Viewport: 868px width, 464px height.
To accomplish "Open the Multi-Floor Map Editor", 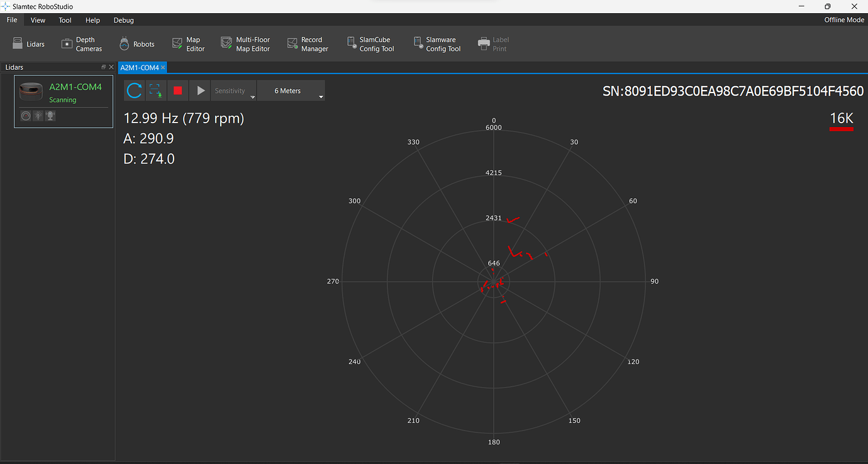I will coord(245,43).
